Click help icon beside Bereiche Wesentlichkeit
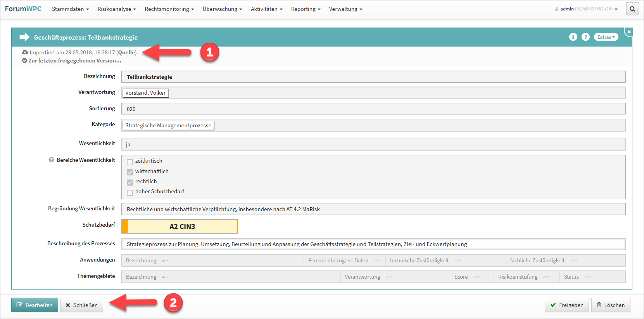 [x=51, y=160]
